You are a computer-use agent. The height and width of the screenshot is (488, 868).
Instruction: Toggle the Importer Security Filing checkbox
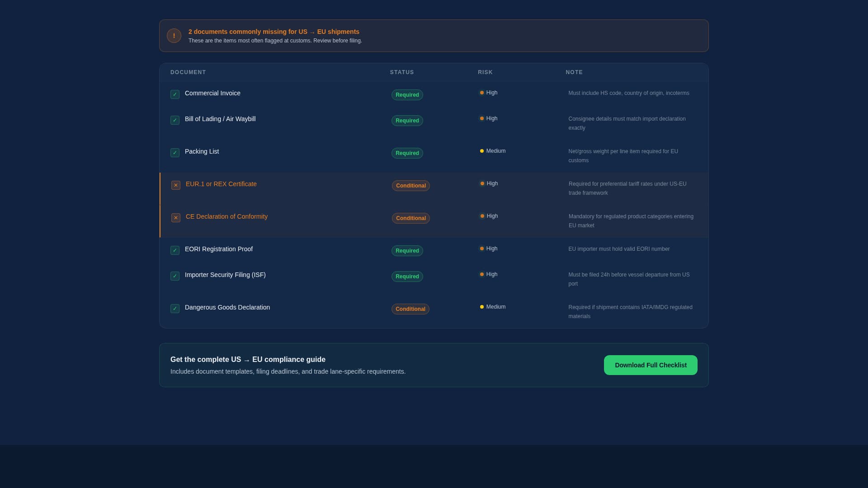175,276
